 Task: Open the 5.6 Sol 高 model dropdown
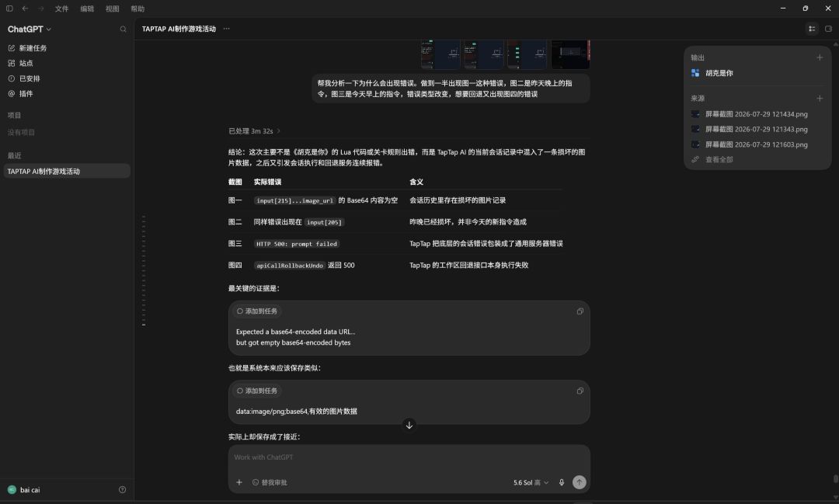pos(531,482)
